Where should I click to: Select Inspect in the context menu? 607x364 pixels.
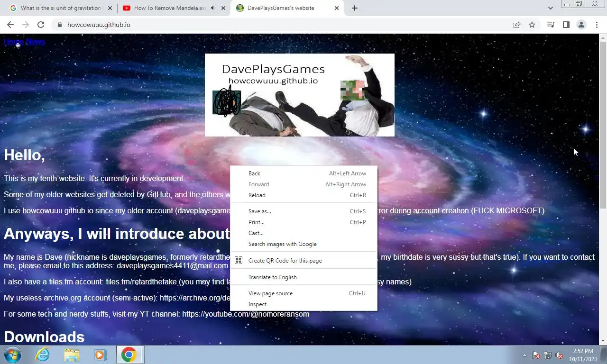(x=303, y=304)
